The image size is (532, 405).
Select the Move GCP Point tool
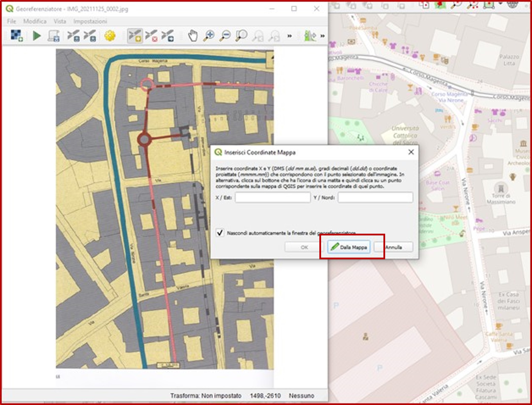tap(168, 36)
